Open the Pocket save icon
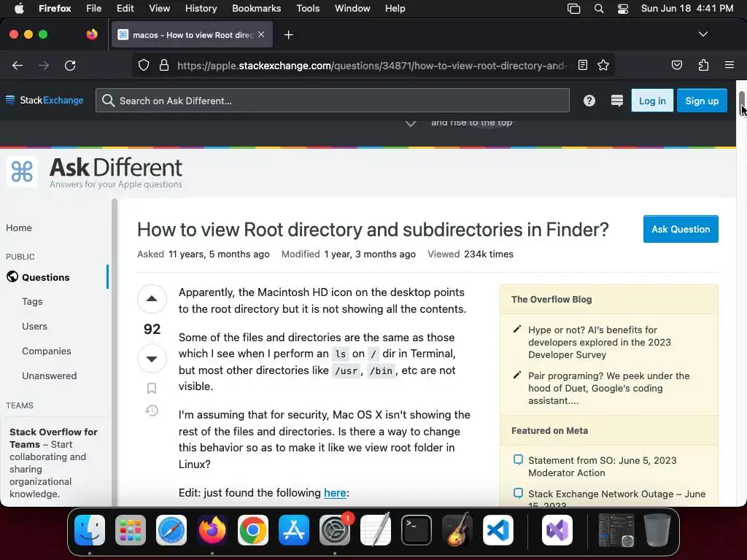This screenshot has height=560, width=747. (677, 65)
